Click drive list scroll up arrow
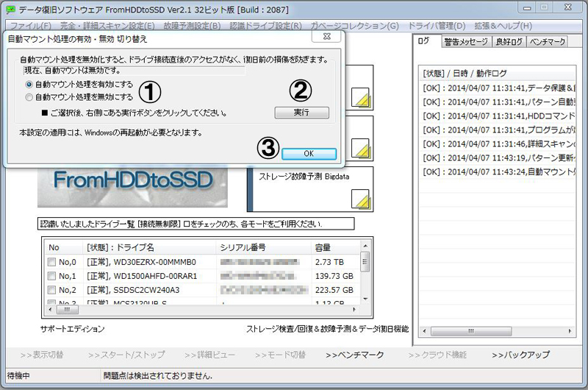 (x=365, y=246)
